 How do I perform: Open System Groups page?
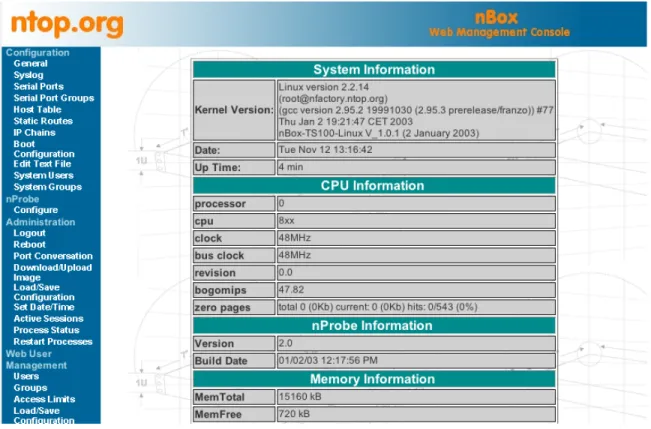[x=47, y=187]
